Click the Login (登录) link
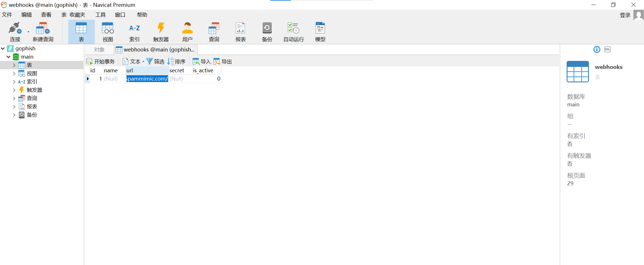644x265 pixels. pos(625,15)
